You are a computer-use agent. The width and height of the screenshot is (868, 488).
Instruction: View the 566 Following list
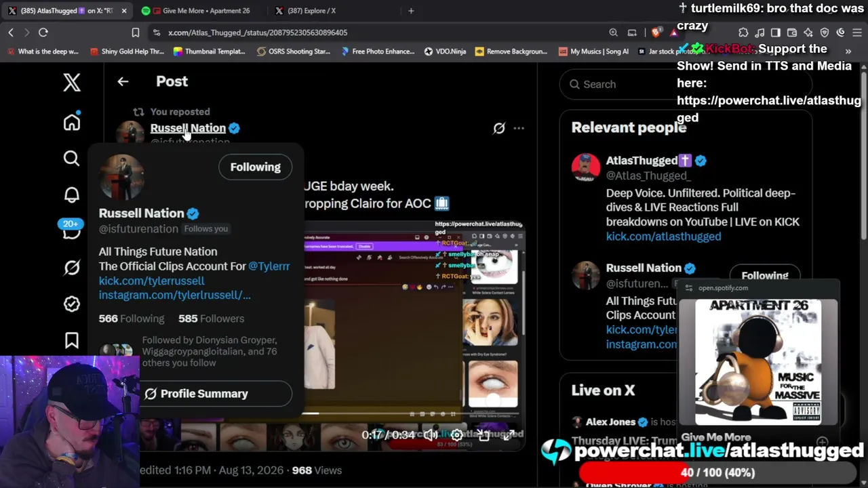[132, 319]
